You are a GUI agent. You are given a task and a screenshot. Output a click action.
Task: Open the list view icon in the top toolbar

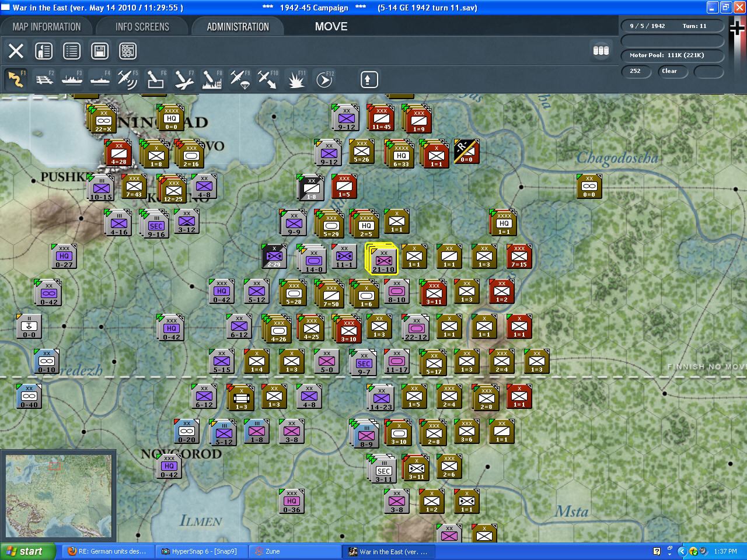[72, 51]
